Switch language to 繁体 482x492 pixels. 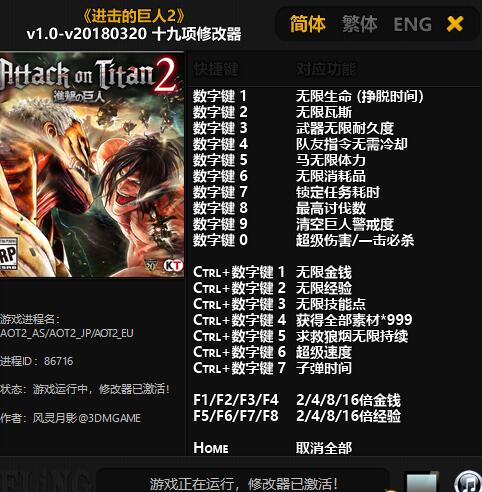point(360,24)
